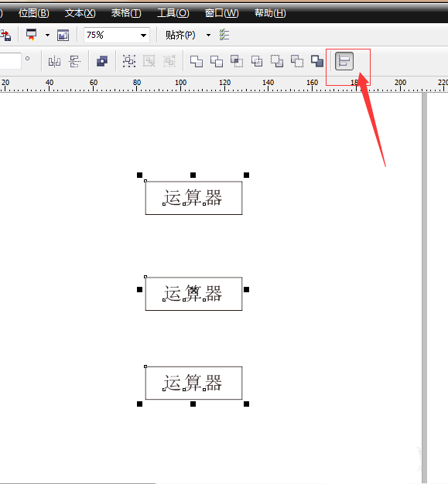The width and height of the screenshot is (448, 484).
Task: Click the Intersect shapes icon
Action: [237, 61]
